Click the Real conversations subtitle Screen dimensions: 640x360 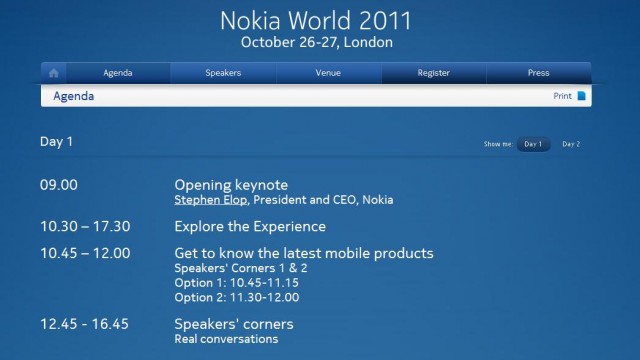226,339
